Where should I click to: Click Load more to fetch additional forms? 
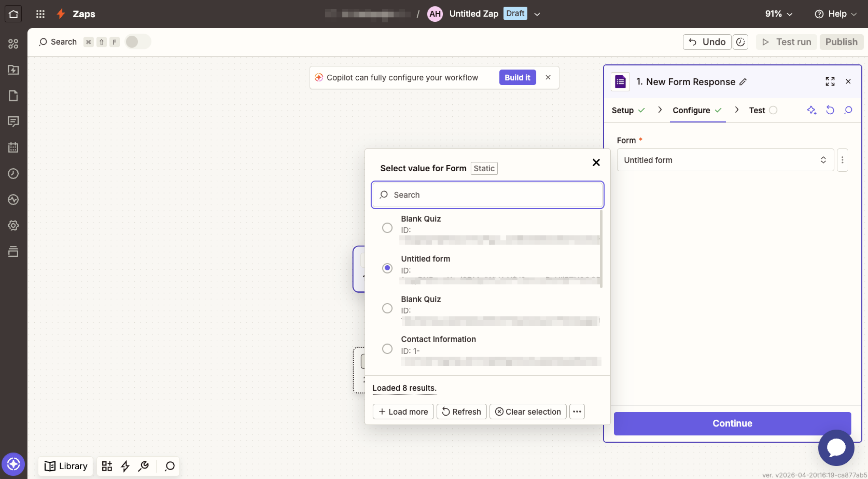click(x=403, y=411)
